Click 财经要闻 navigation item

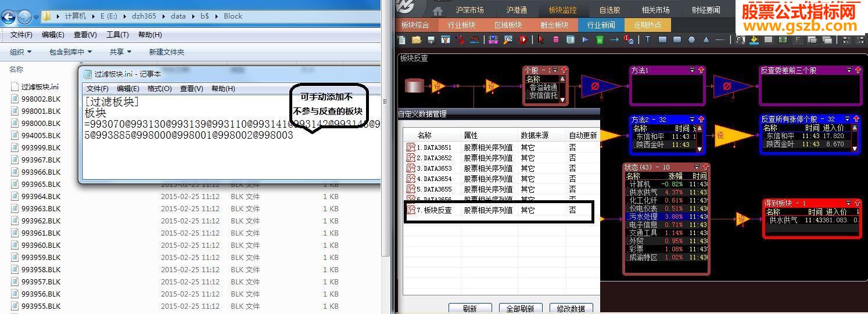(x=706, y=10)
